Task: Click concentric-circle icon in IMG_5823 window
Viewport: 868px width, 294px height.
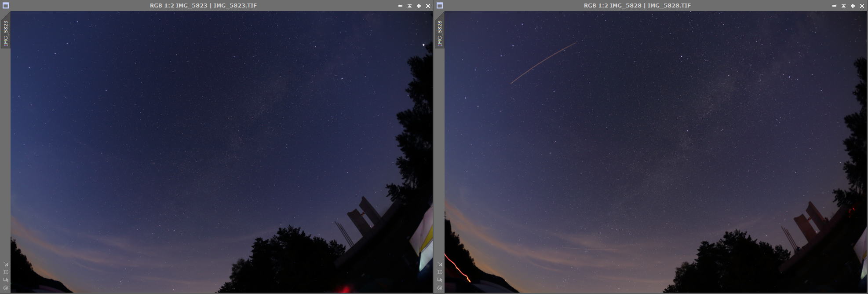Action: pyautogui.click(x=6, y=288)
